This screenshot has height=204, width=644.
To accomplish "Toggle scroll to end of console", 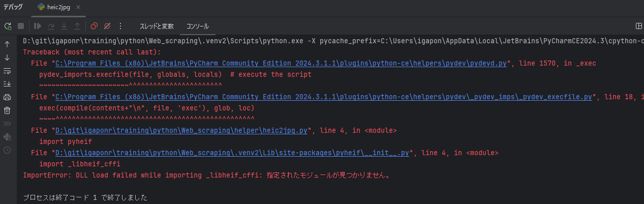I will 7,84.
